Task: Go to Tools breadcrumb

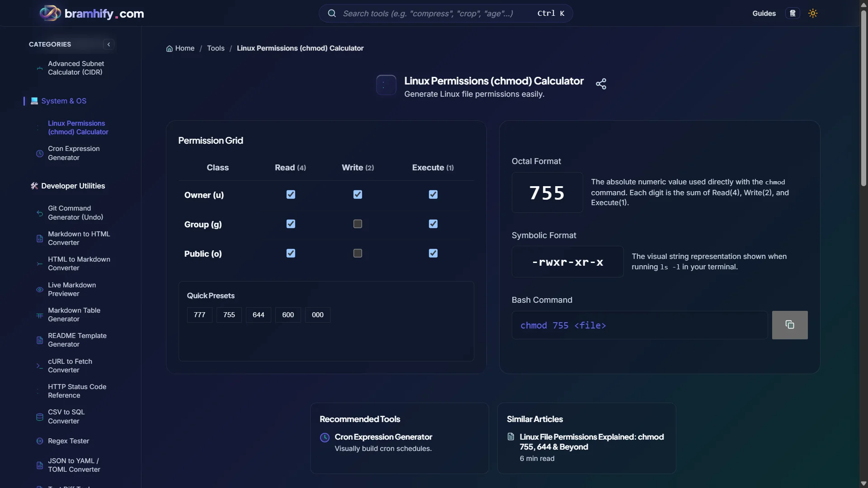Action: coord(216,48)
